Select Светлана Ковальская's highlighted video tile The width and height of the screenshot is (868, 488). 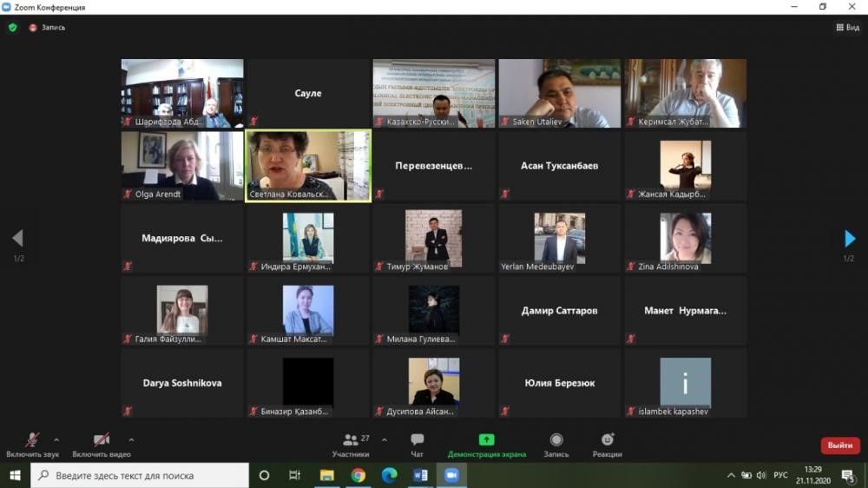click(x=308, y=166)
